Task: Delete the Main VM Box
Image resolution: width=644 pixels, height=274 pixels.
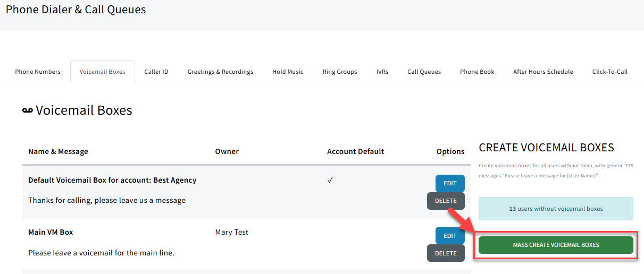Action: click(446, 253)
